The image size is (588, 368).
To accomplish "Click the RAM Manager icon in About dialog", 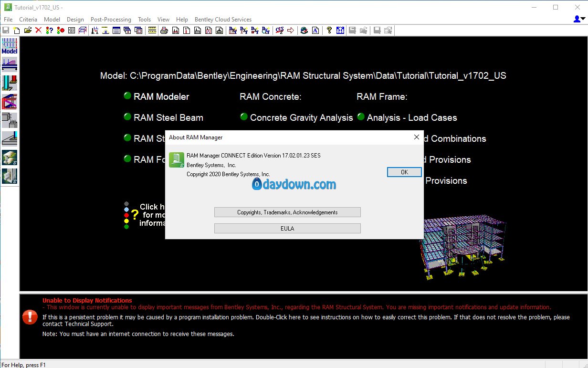I will click(177, 159).
